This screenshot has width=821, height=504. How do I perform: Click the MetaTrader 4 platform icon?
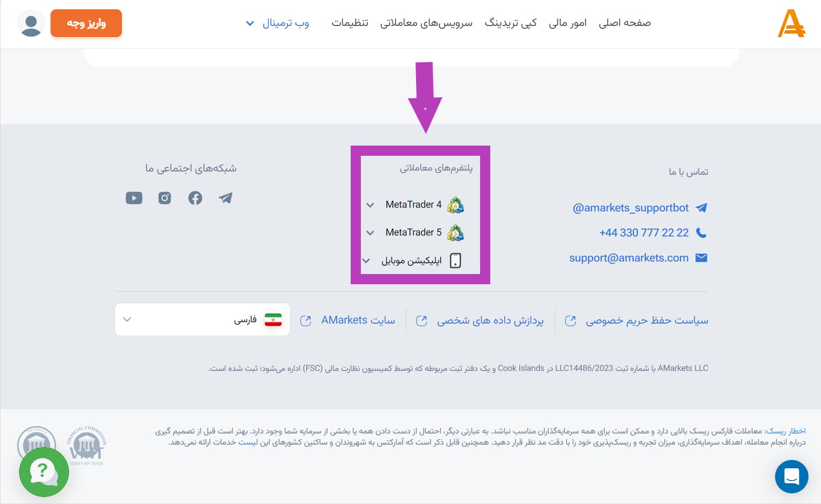(455, 205)
